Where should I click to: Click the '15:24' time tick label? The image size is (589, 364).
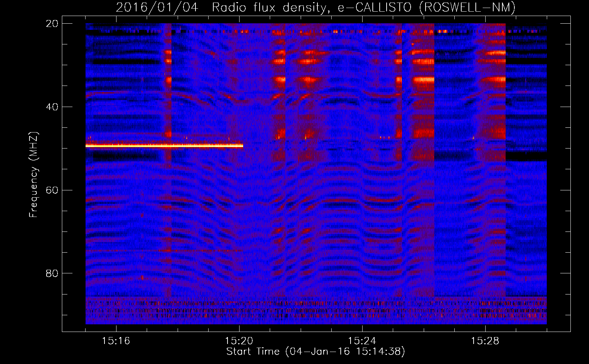click(x=362, y=341)
